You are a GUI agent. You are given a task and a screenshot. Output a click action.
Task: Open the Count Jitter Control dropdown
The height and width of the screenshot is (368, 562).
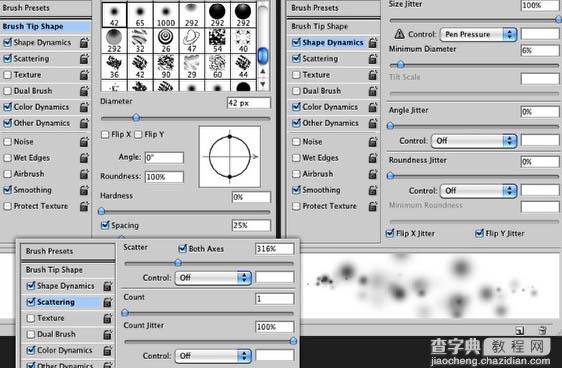point(213,356)
